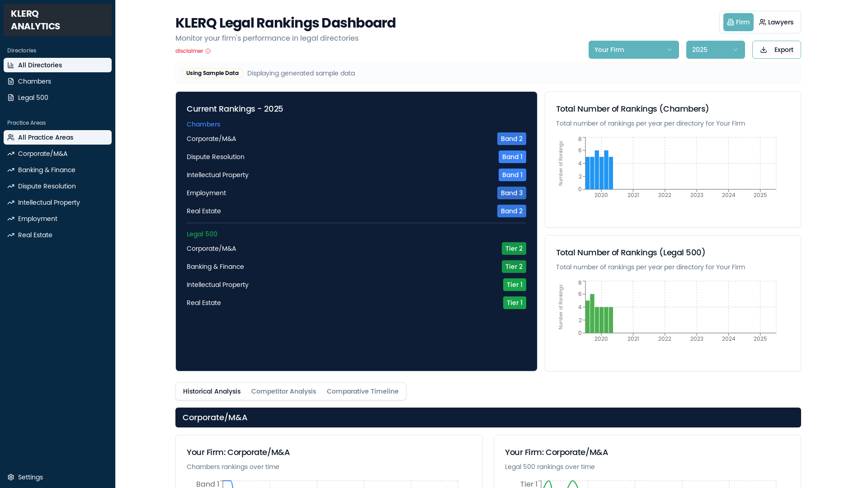Image resolution: width=868 pixels, height=488 pixels.
Task: Click the All Practice Areas people icon
Action: click(11, 137)
